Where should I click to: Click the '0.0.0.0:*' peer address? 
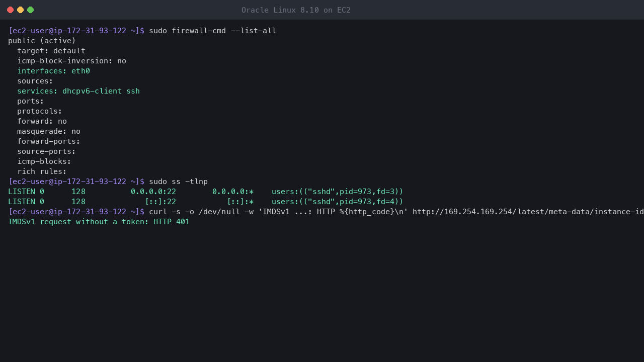click(233, 192)
